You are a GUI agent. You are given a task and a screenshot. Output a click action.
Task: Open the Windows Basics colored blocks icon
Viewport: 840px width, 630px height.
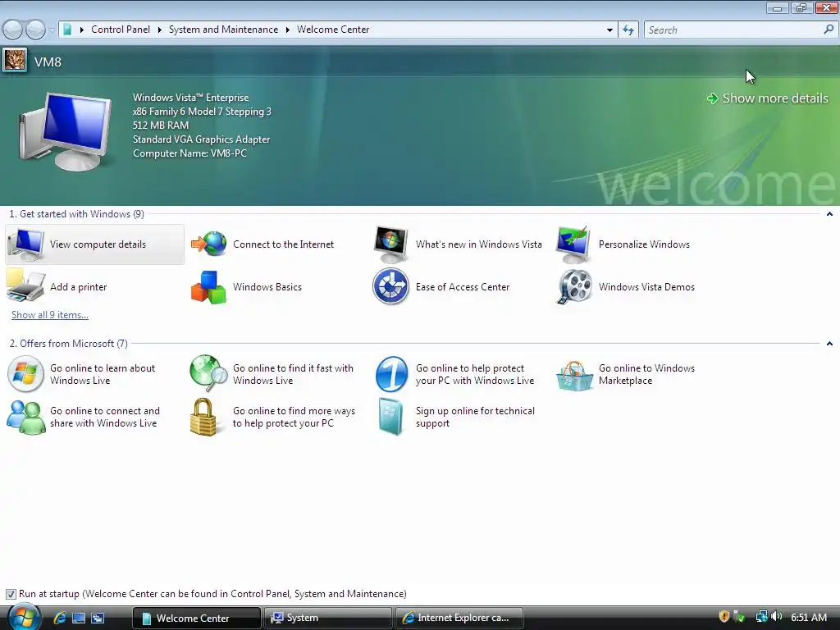tap(209, 287)
